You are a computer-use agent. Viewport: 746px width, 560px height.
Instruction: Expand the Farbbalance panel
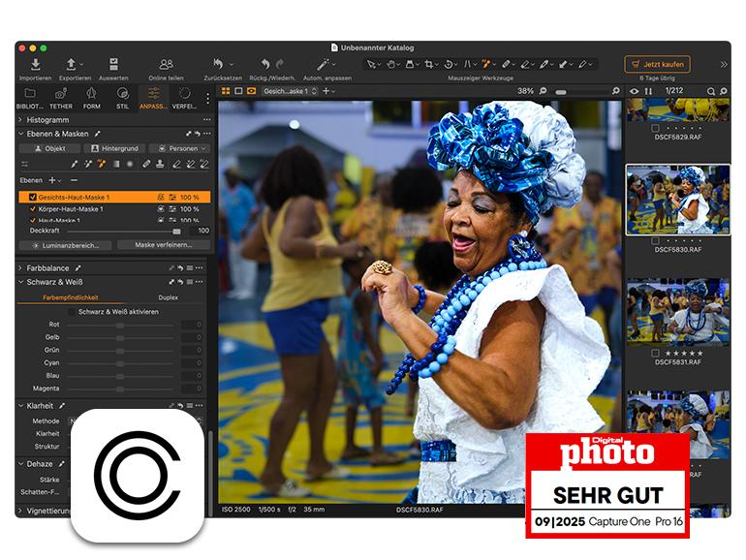[x=20, y=268]
